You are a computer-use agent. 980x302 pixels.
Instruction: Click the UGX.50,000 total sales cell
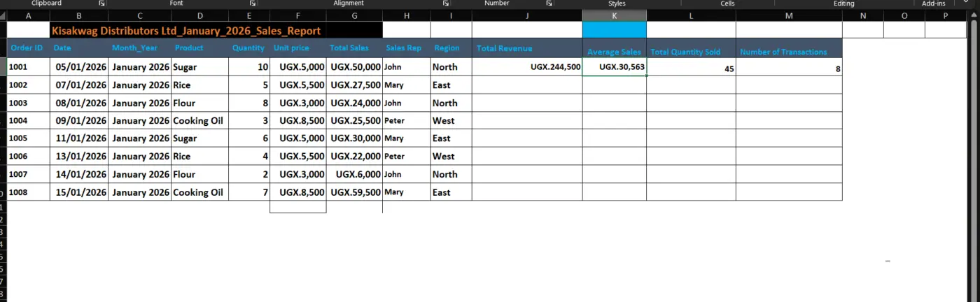click(354, 67)
